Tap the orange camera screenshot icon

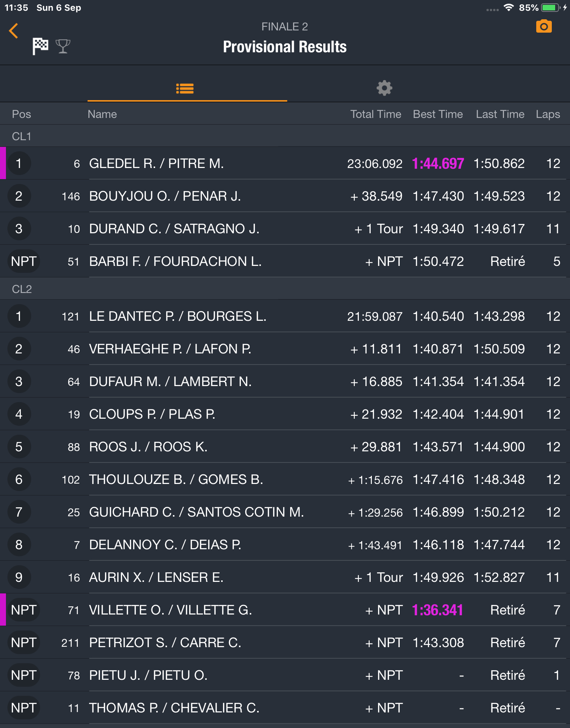[x=544, y=27]
